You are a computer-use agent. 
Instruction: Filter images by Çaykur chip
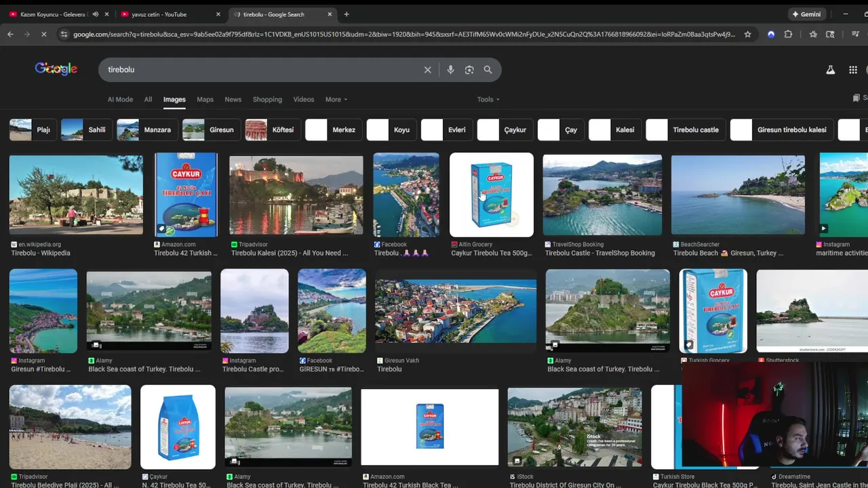[x=504, y=129]
